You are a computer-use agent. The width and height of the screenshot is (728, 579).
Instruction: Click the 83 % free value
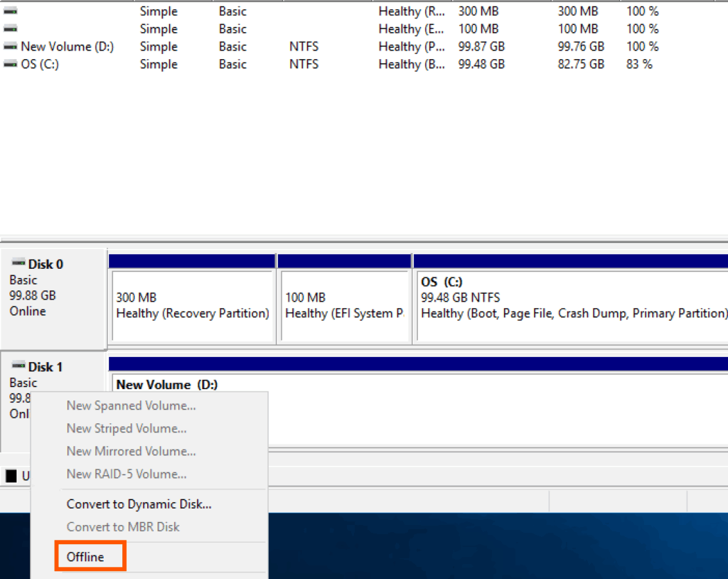coord(639,64)
